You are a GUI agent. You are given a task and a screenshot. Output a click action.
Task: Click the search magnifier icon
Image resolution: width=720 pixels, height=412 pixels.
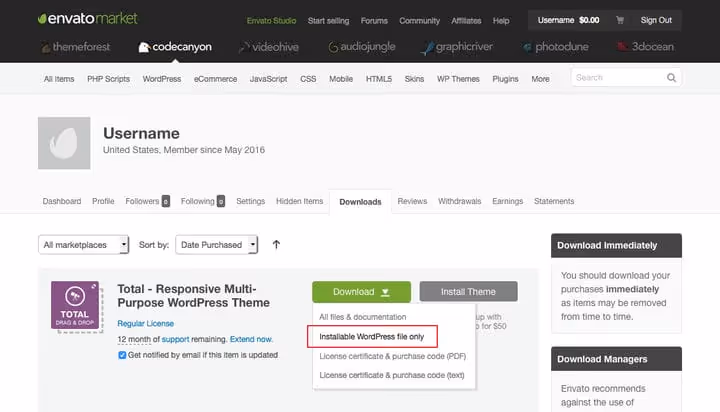coord(671,78)
